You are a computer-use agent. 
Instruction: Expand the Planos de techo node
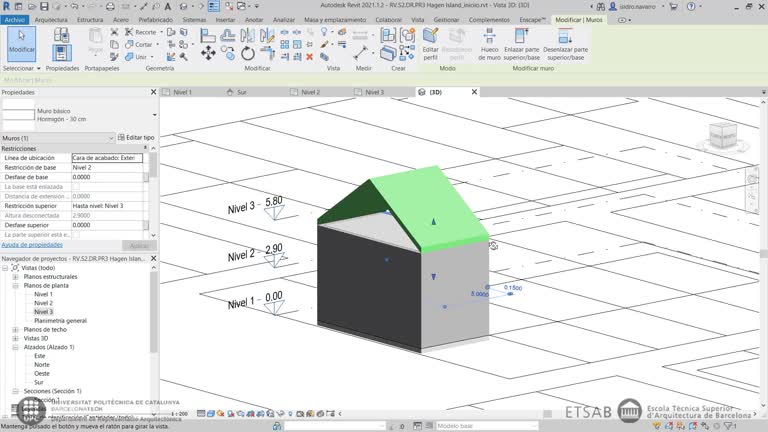15,329
